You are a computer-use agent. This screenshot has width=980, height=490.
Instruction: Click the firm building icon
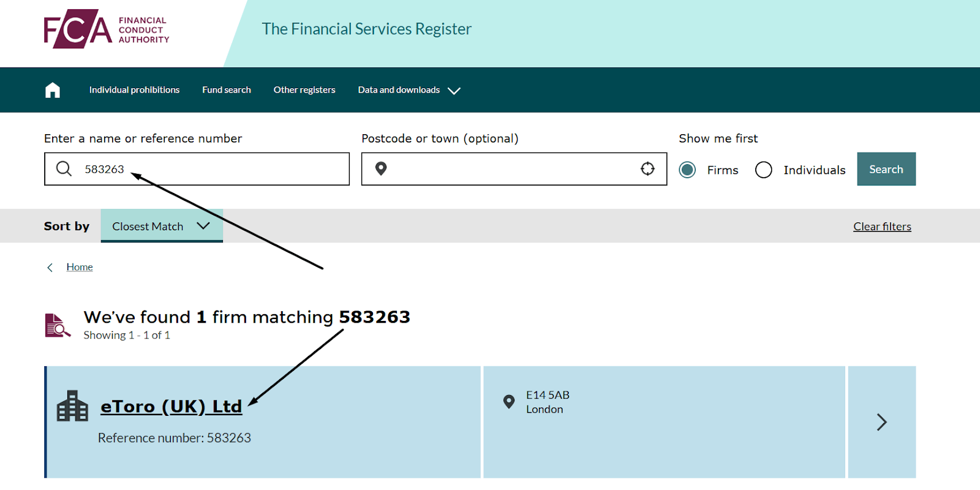pyautogui.click(x=72, y=406)
